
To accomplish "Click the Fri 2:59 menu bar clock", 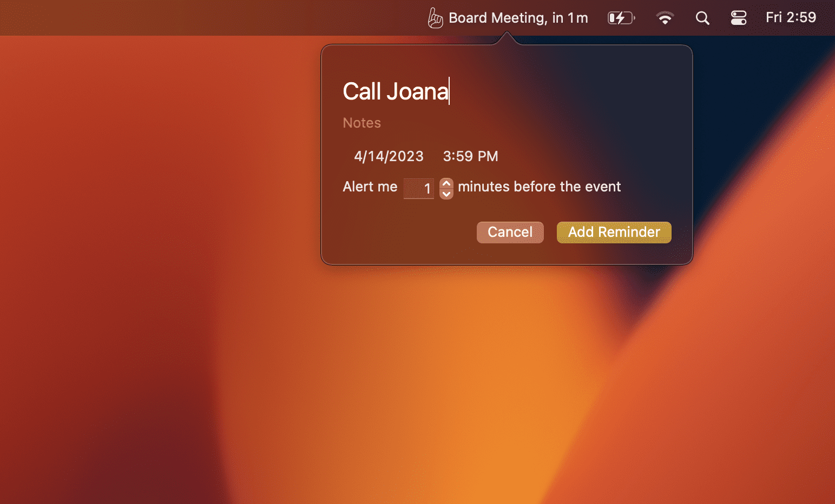I will [790, 18].
